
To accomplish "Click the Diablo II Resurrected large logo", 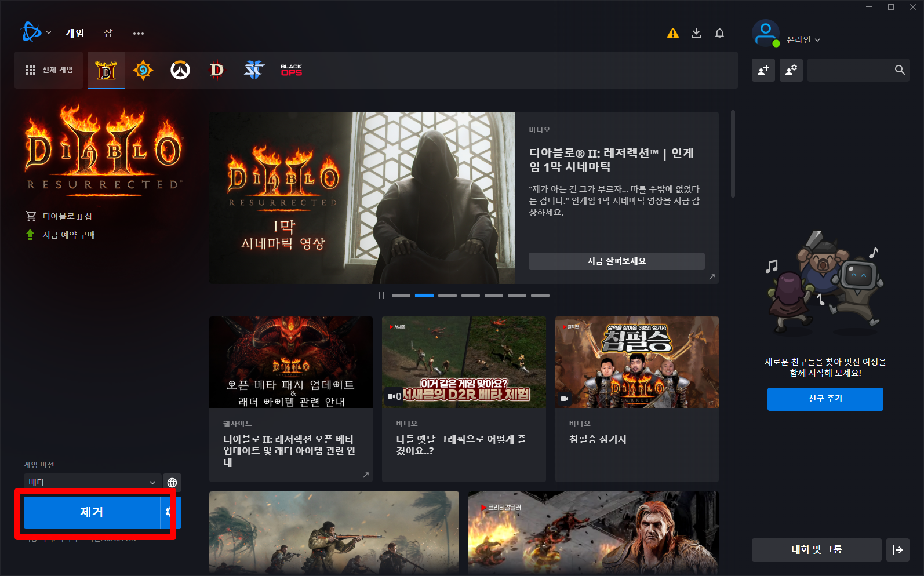I will click(104, 151).
